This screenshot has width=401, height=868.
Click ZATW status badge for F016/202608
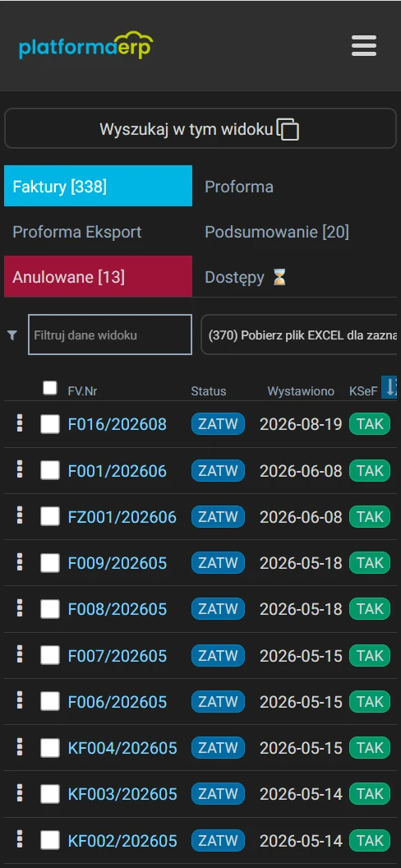(218, 425)
